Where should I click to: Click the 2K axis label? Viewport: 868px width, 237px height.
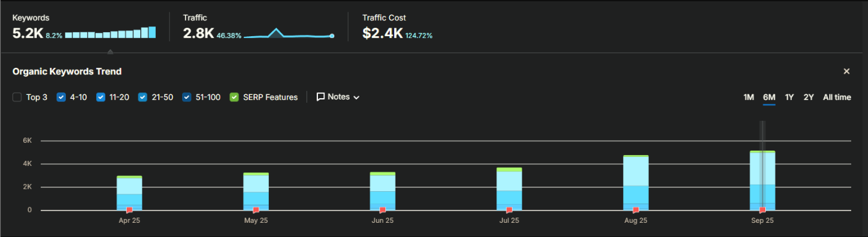pos(27,187)
